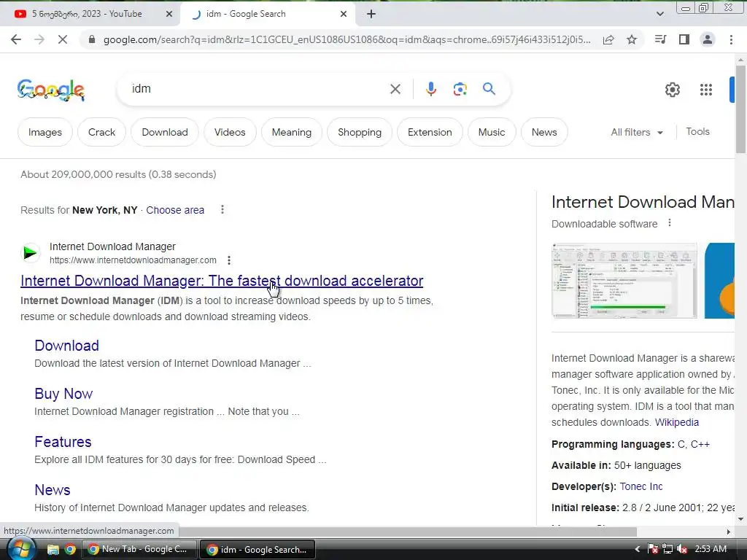Click the idm - Google Search taskbar button
This screenshot has width=747, height=560.
pos(258,550)
